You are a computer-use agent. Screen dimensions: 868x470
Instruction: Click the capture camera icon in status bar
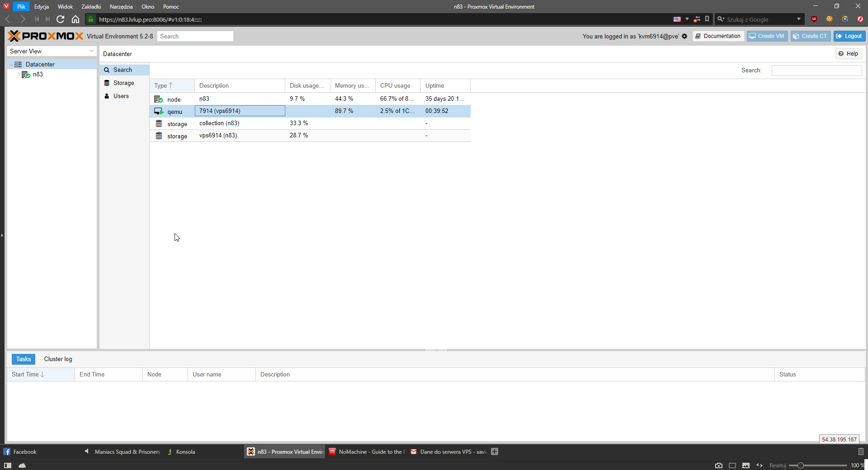[719, 465]
